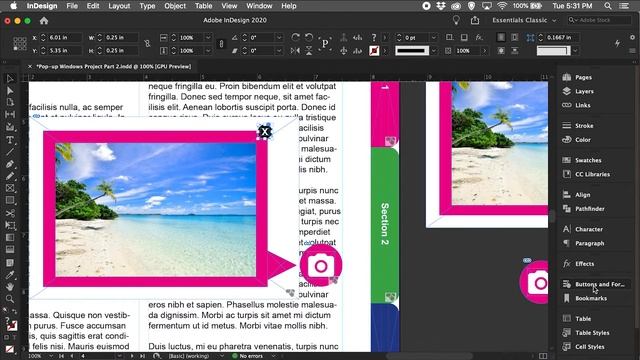Image resolution: width=640 pixels, height=360 pixels.
Task: Select the Pen tool
Action: pyautogui.click(x=10, y=164)
